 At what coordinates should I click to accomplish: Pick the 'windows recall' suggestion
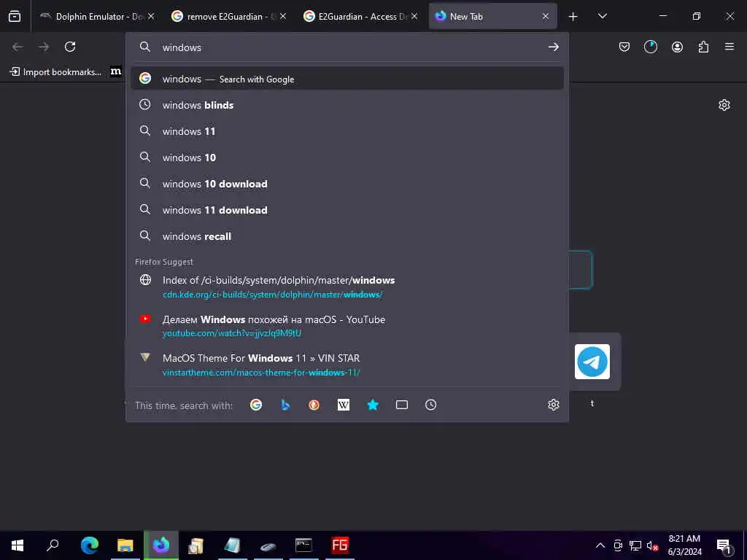pos(347,236)
